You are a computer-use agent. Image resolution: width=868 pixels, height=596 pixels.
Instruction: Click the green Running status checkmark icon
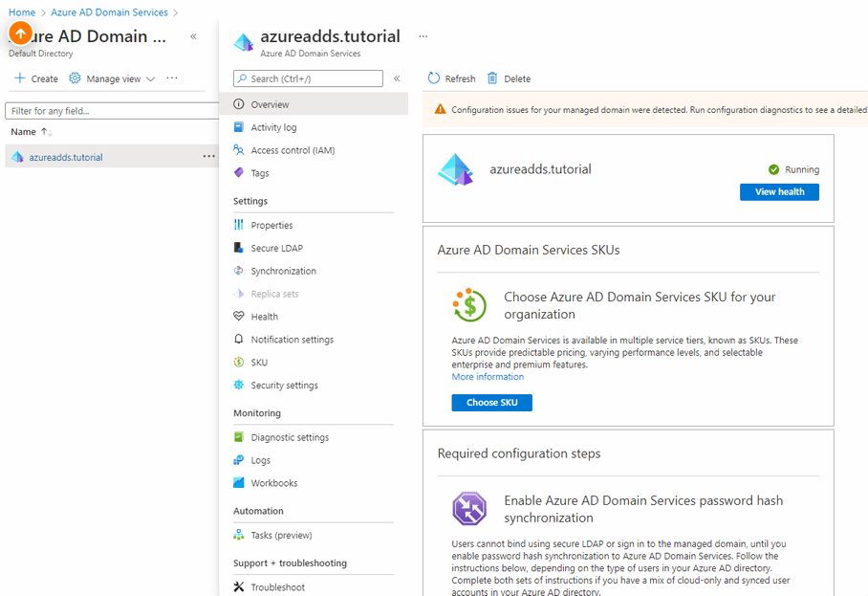coord(774,169)
